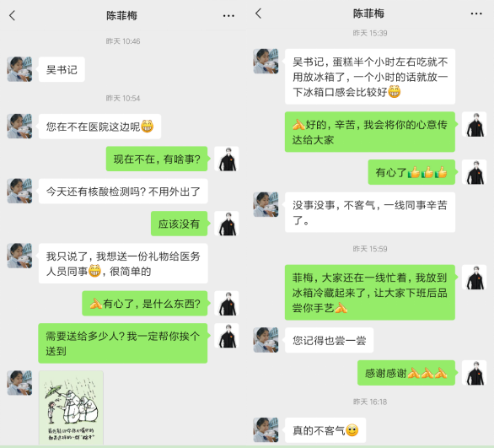Viewport: 494px width, 448px height.
Task: Tap the 昨天 15:59 timestamp label
Action: 370,249
